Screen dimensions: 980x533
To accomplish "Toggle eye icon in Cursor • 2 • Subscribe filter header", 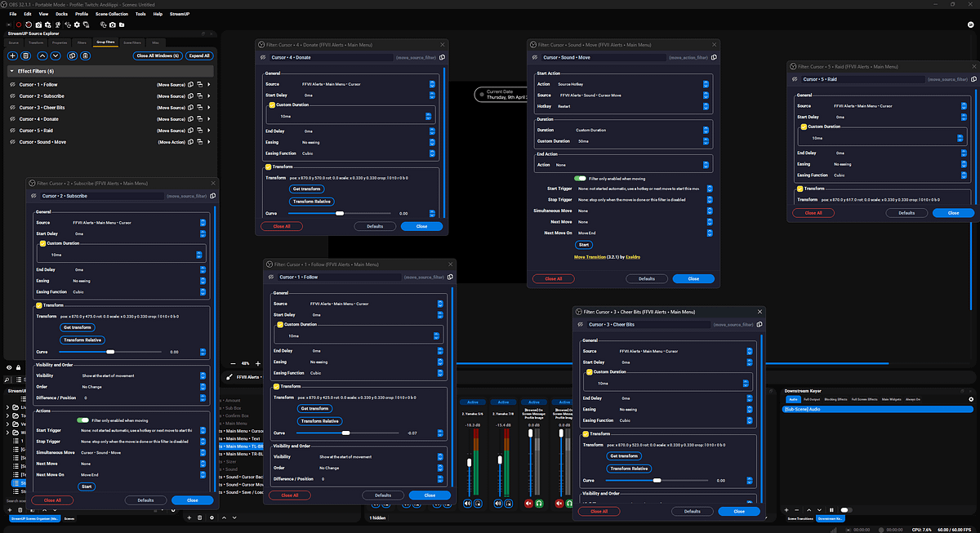I will (33, 196).
